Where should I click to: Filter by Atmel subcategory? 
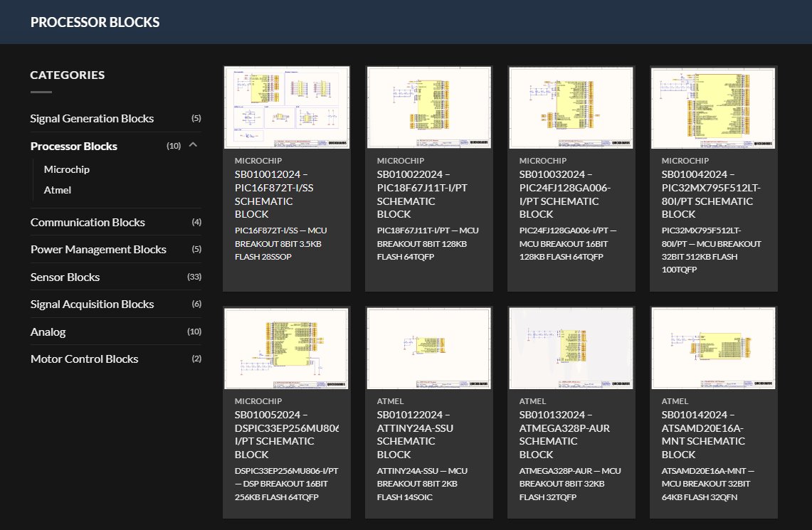pyautogui.click(x=58, y=190)
